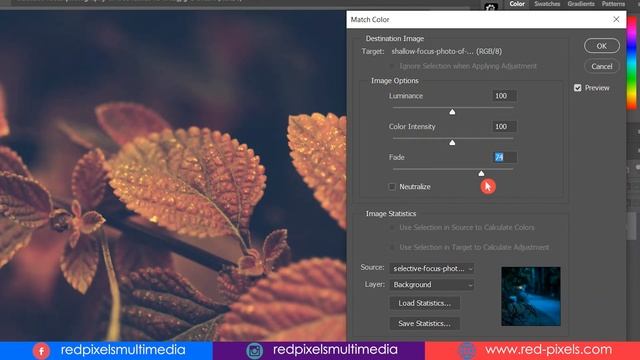Click the Fade value field
Viewport: 640px width, 360px height.
click(x=504, y=157)
